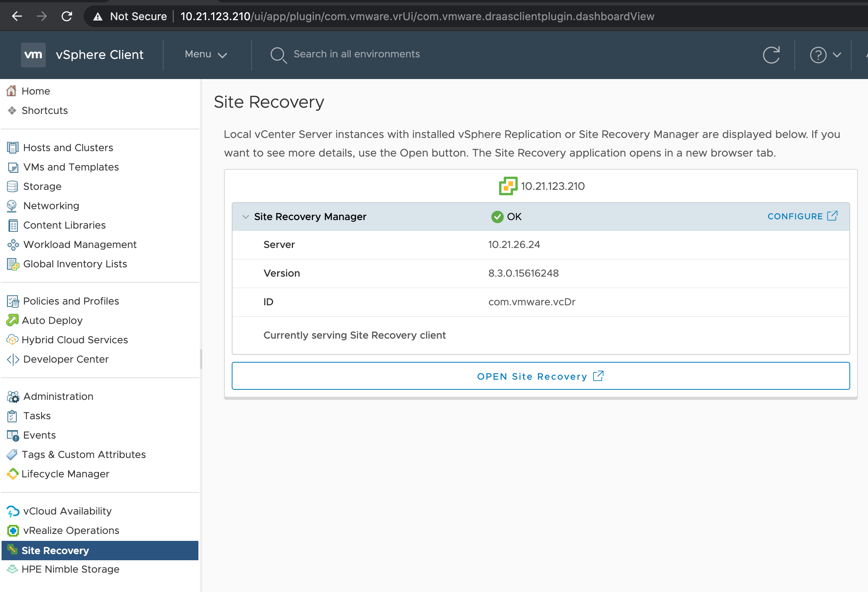Expand the help dropdown chevron

[x=837, y=55]
